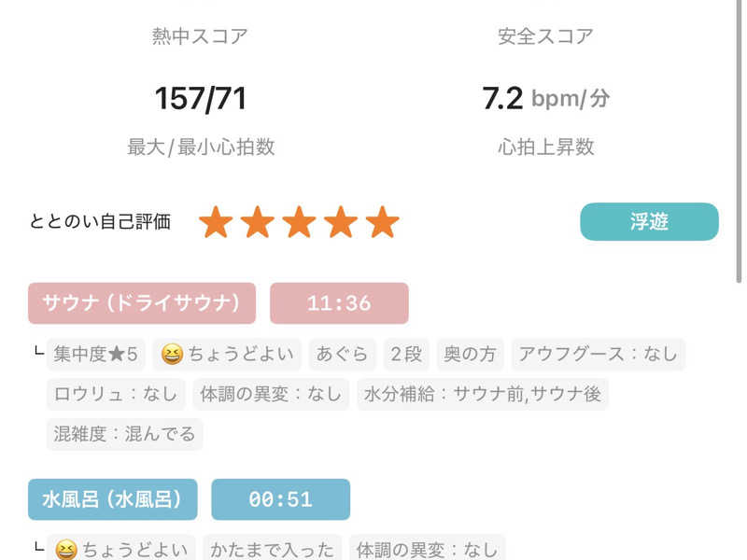The width and height of the screenshot is (747, 560).
Task: Click the 水分補給：サウナ前,サウナ後 tag
Action: pos(483,394)
